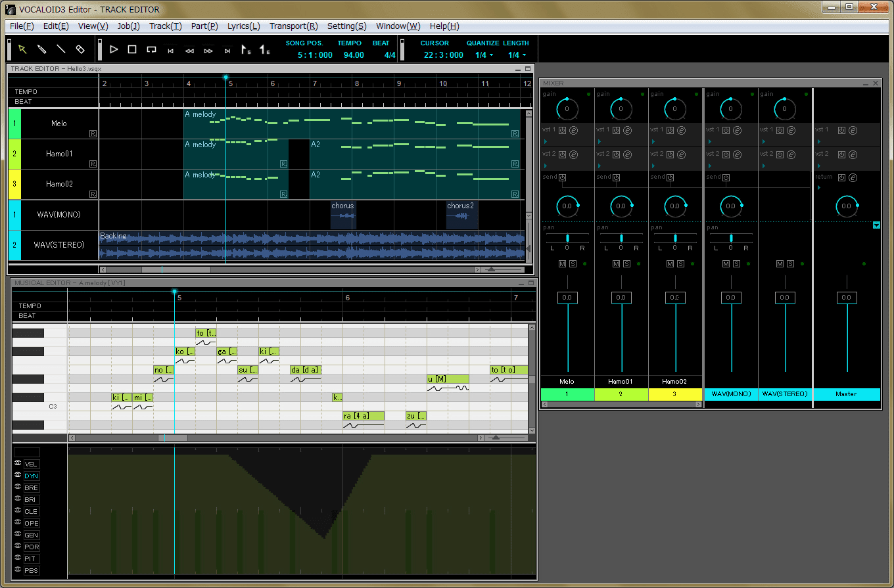Open VST 2 editor on WAV(STEREO) channel

[791, 154]
